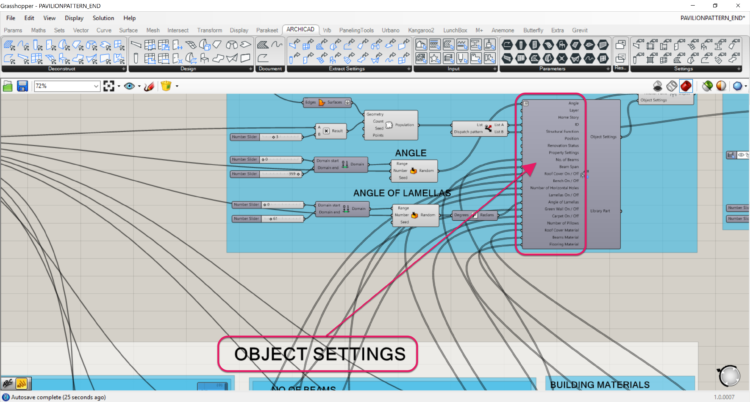The image size is (750, 402).
Task: Toggle the no-preview display mode icon
Action: 657,87
